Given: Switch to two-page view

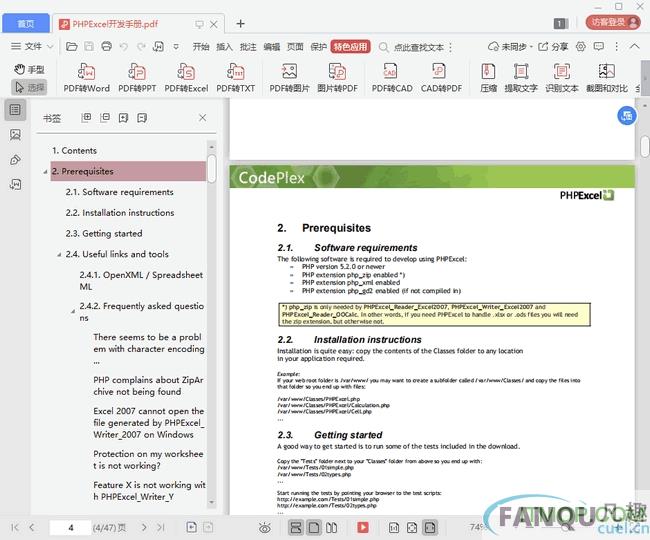Looking at the screenshot, I should [332, 527].
